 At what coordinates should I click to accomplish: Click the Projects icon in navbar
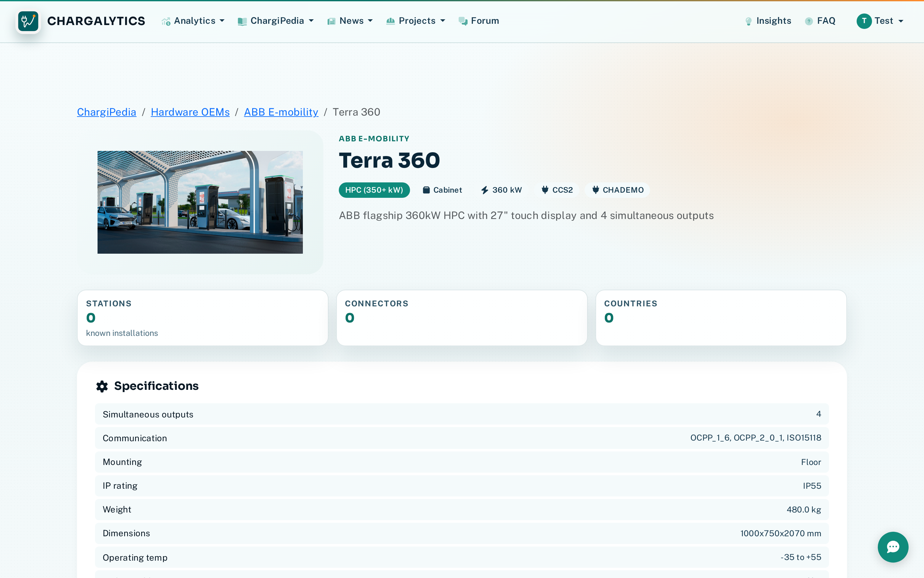tap(390, 22)
